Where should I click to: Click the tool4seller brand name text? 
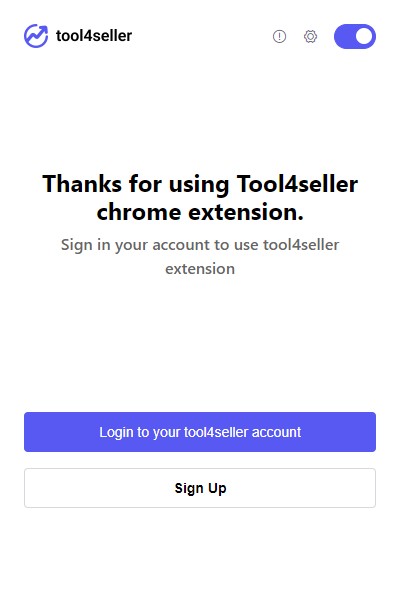pyautogui.click(x=94, y=36)
